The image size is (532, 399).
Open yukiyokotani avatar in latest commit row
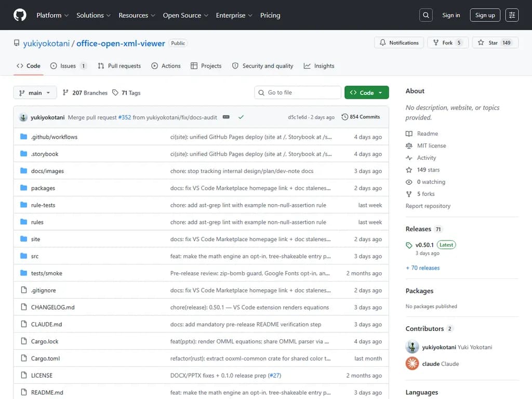[x=23, y=117]
